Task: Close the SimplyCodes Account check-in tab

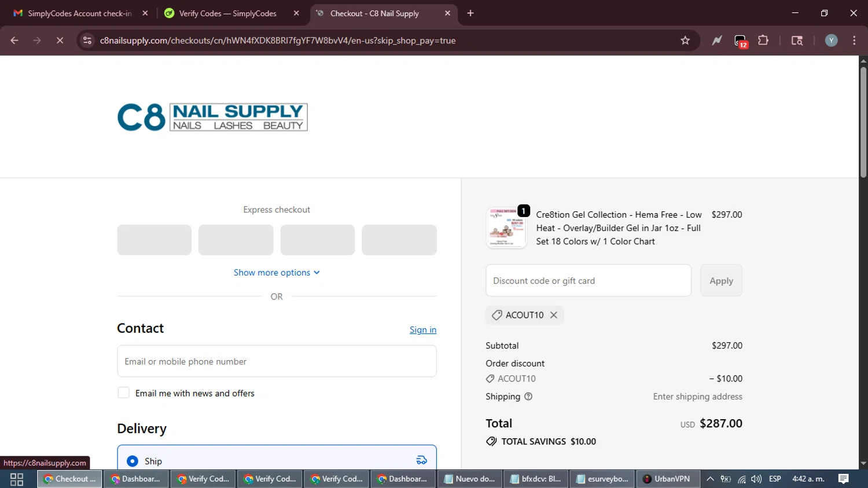Action: [x=145, y=13]
